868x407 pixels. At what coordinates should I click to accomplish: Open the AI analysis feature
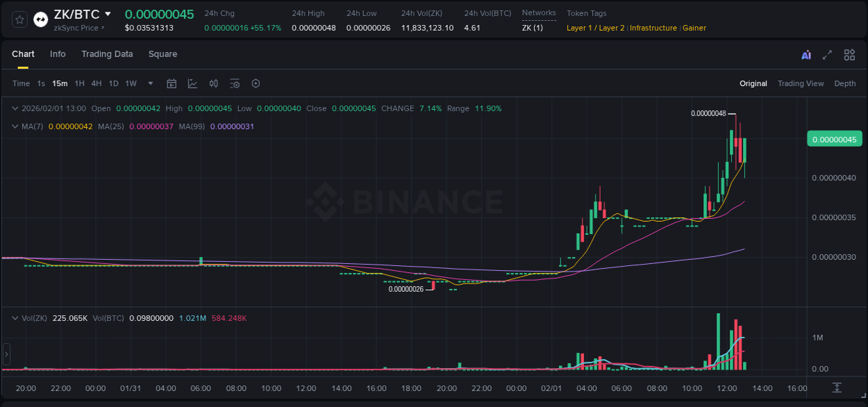(807, 54)
